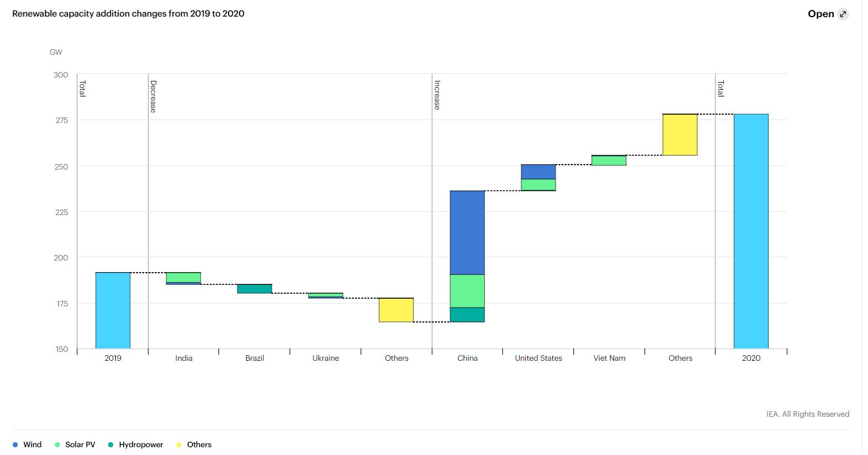Click China's blue wind bar segment
868x455 pixels.
coord(467,233)
